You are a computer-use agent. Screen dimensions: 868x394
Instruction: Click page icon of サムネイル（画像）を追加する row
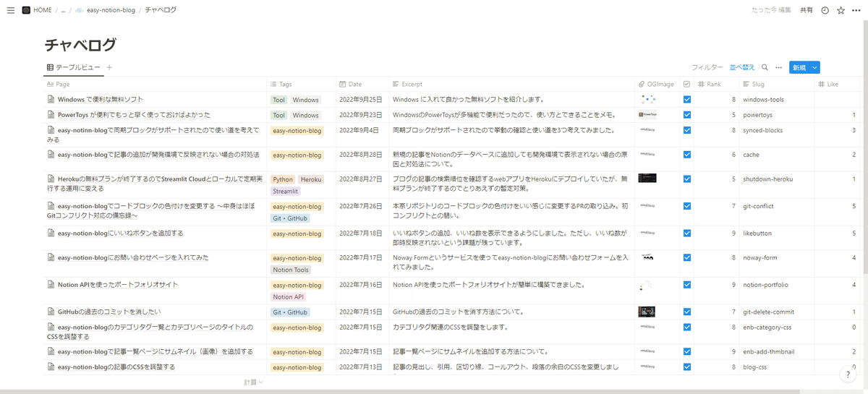51,351
